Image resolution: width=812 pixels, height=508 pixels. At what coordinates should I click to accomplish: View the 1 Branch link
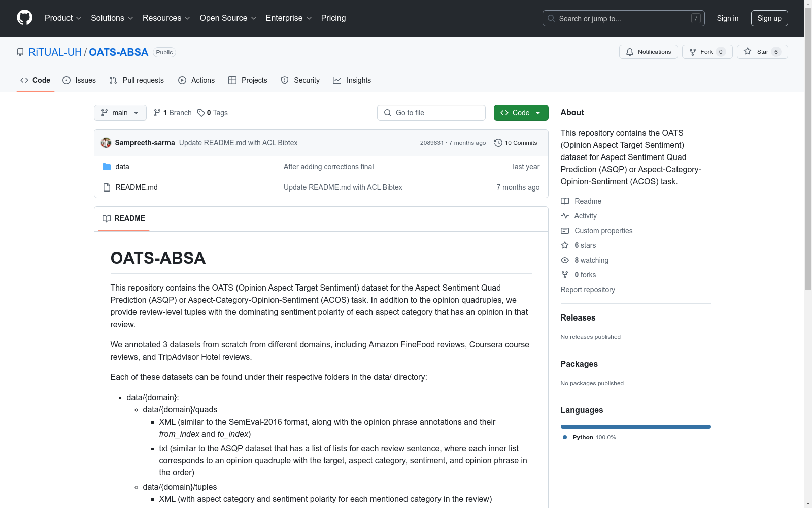(173, 113)
